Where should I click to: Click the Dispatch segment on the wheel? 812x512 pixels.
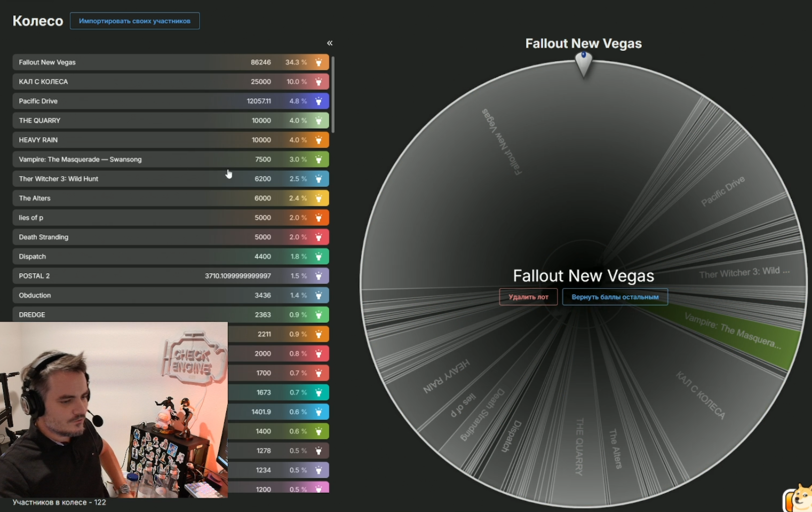tap(511, 436)
